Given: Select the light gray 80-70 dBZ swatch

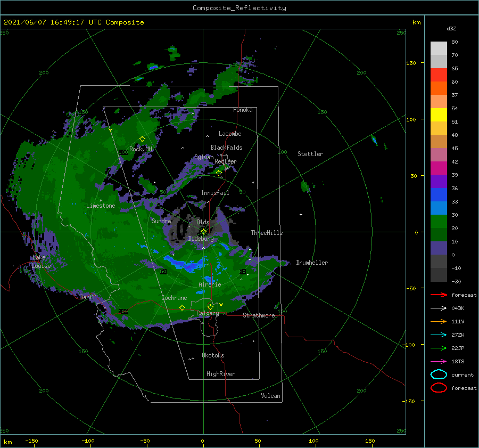Looking at the screenshot, I should pos(439,48).
